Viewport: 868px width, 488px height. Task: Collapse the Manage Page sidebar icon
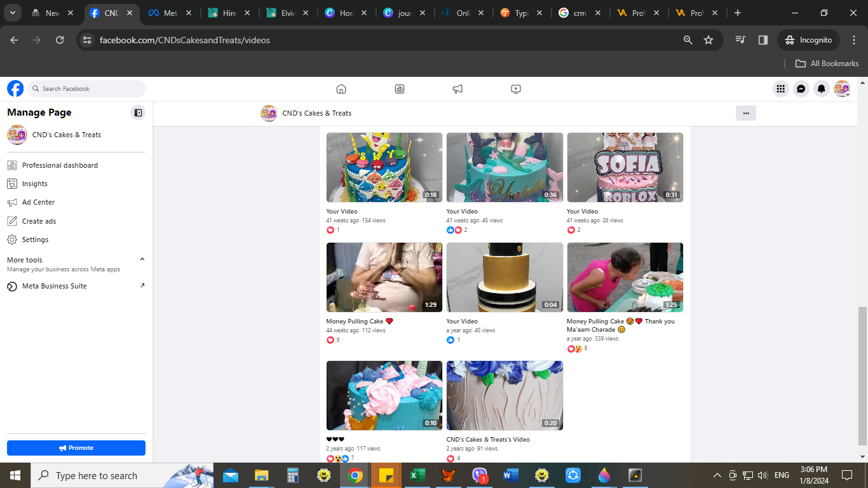click(x=138, y=112)
